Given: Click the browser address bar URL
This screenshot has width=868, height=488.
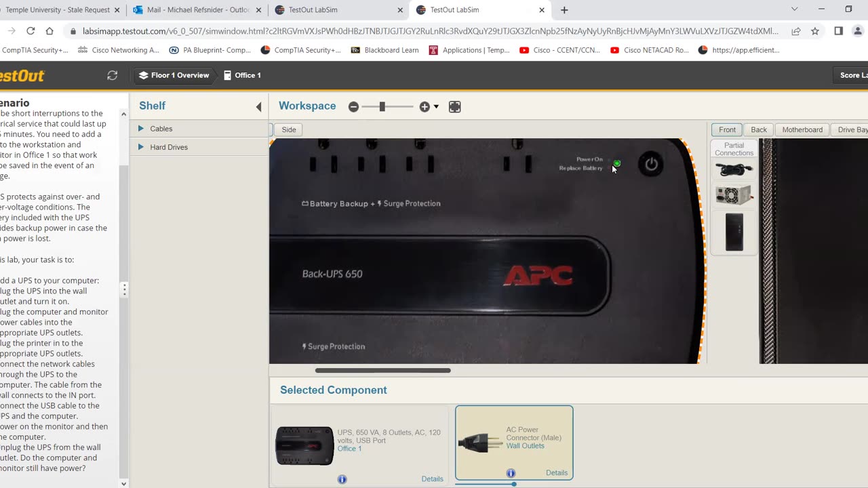Looking at the screenshot, I should click(431, 31).
